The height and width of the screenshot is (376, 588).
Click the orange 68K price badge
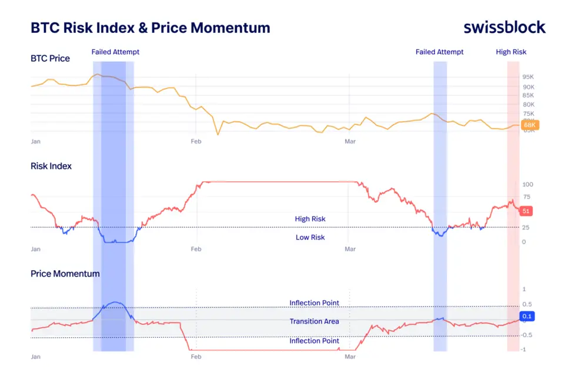point(529,125)
